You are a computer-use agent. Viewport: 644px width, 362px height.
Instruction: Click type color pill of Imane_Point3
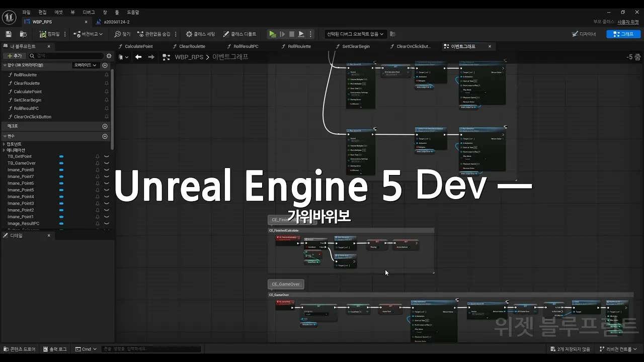tap(61, 204)
